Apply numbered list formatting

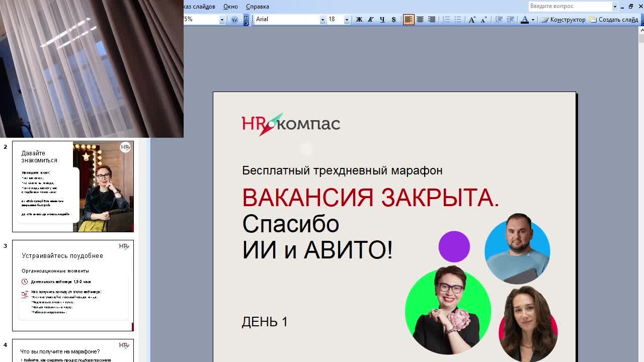[446, 20]
